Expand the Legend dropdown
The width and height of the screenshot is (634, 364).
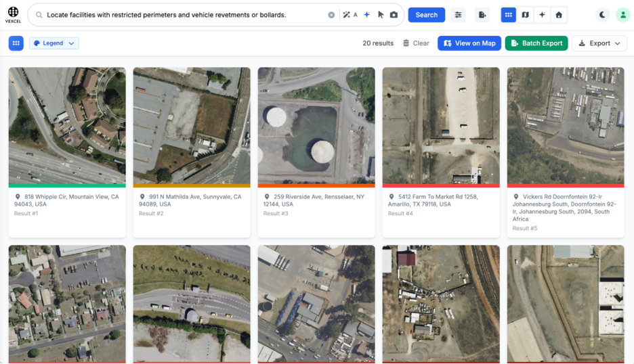[x=54, y=43]
